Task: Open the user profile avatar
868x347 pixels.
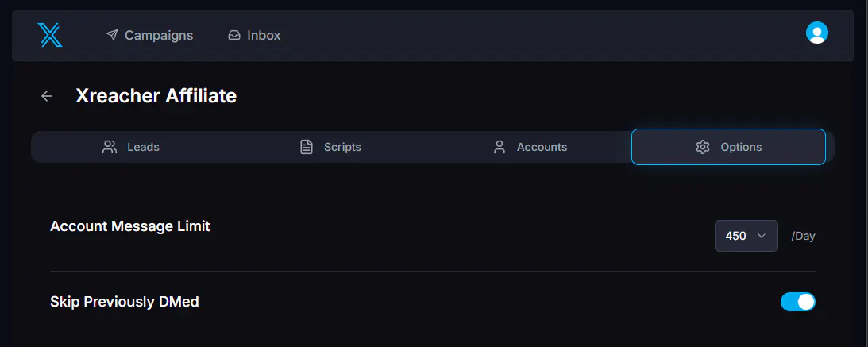Action: (x=816, y=33)
